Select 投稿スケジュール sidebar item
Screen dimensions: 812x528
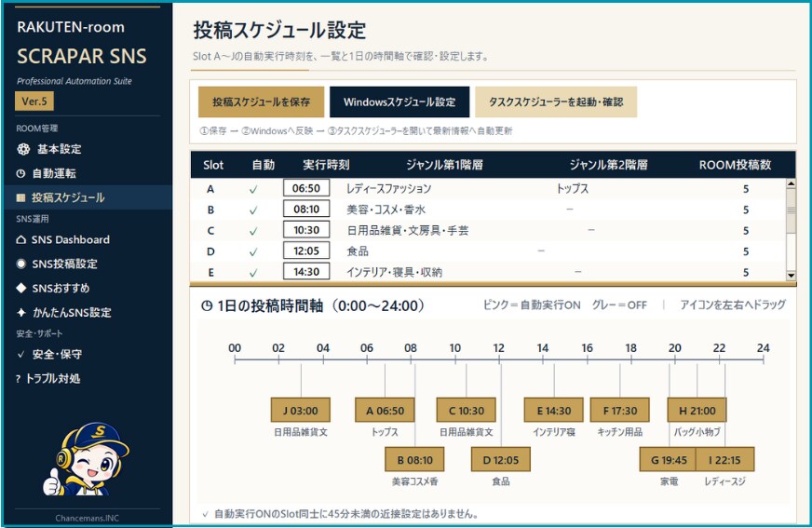87,197
